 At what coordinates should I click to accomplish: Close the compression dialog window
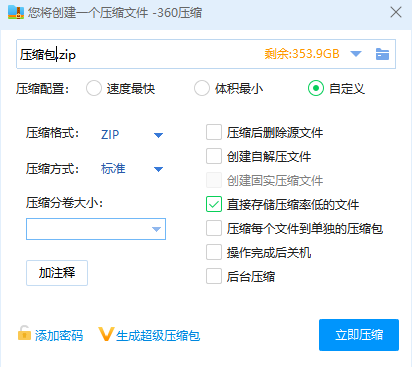(396, 12)
